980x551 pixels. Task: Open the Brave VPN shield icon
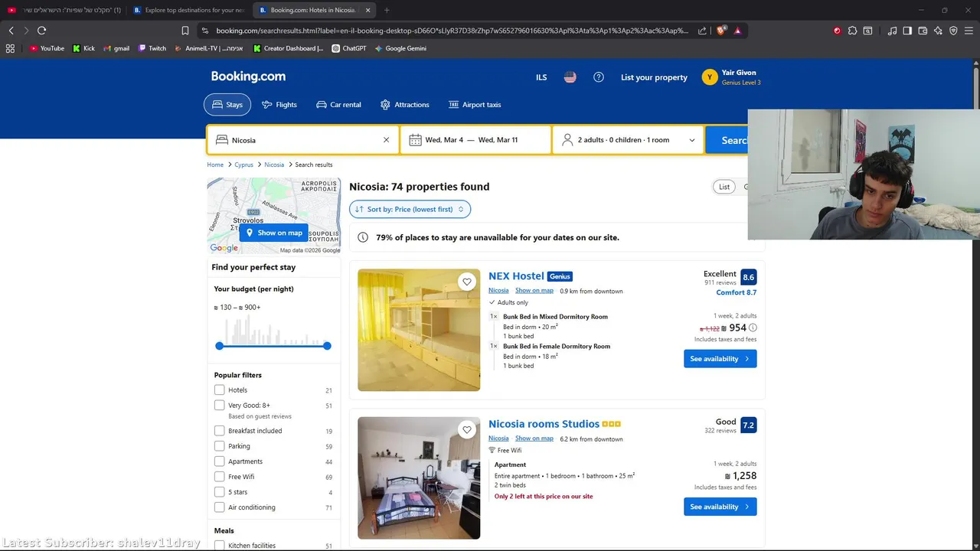pyautogui.click(x=953, y=31)
